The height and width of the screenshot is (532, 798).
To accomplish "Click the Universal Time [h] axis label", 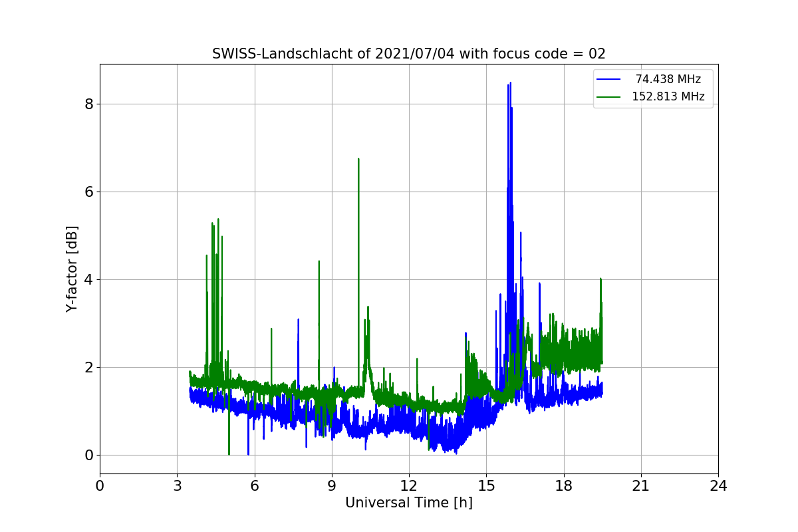I will [408, 503].
